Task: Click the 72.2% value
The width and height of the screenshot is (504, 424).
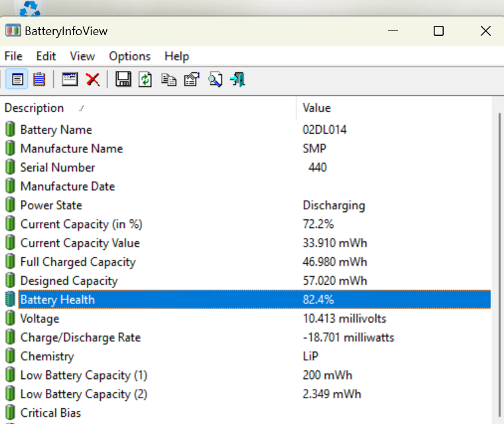Action: coord(318,224)
